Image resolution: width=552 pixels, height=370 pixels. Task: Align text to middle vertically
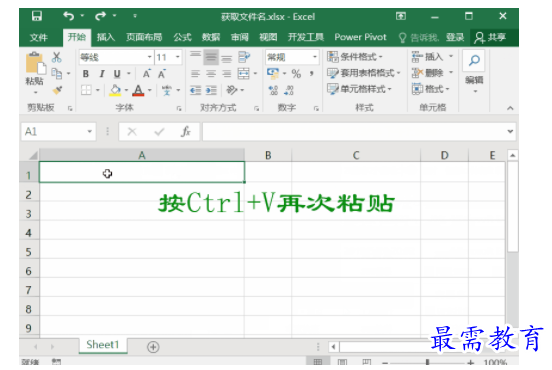pyautogui.click(x=211, y=57)
